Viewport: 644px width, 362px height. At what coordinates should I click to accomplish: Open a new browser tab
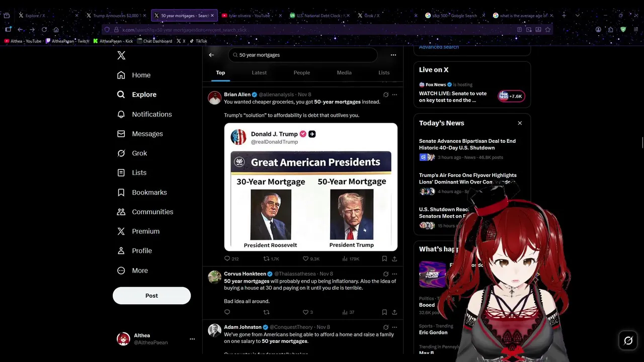563,16
